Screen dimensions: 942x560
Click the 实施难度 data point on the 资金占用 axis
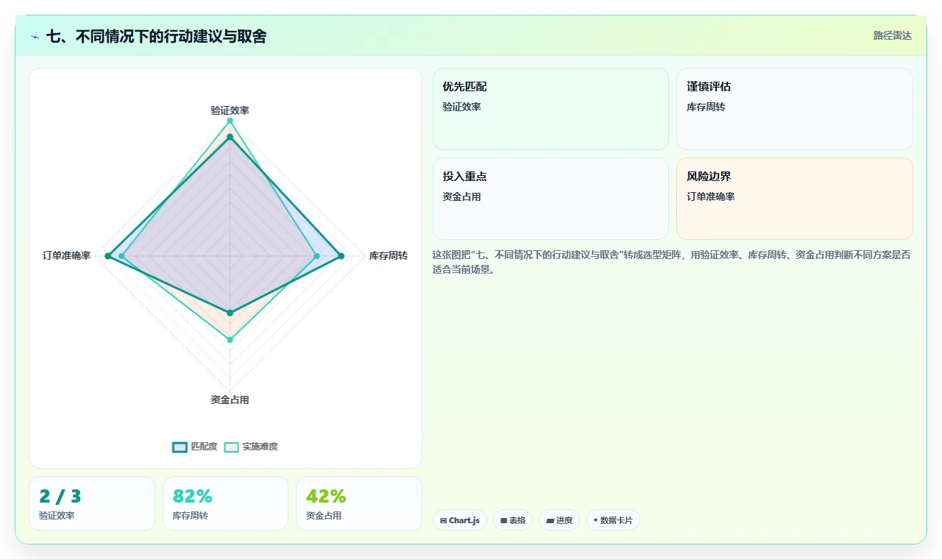click(230, 339)
